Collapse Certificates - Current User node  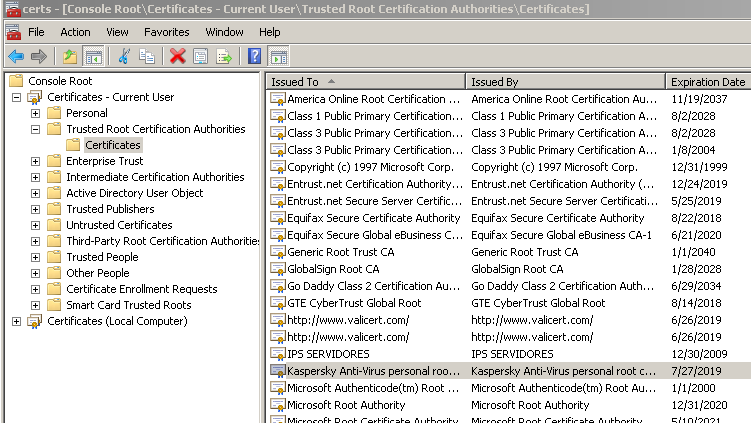pos(16,97)
